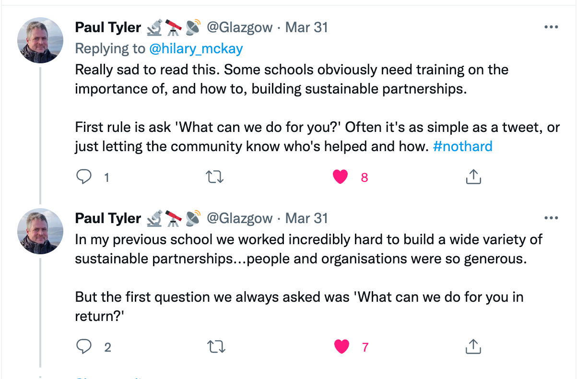Share the first tweet

tap(473, 177)
